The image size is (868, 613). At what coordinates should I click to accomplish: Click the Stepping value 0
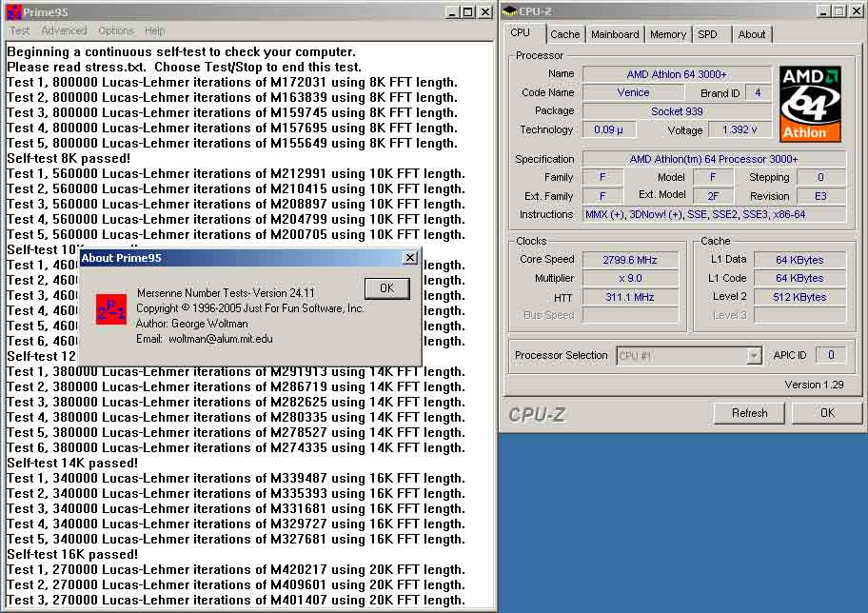point(820,177)
